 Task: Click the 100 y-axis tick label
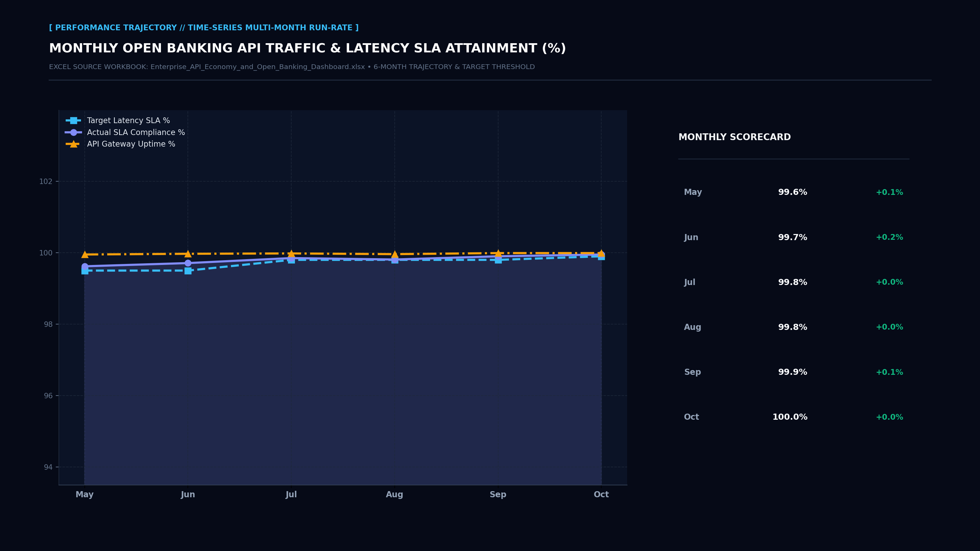pos(46,253)
